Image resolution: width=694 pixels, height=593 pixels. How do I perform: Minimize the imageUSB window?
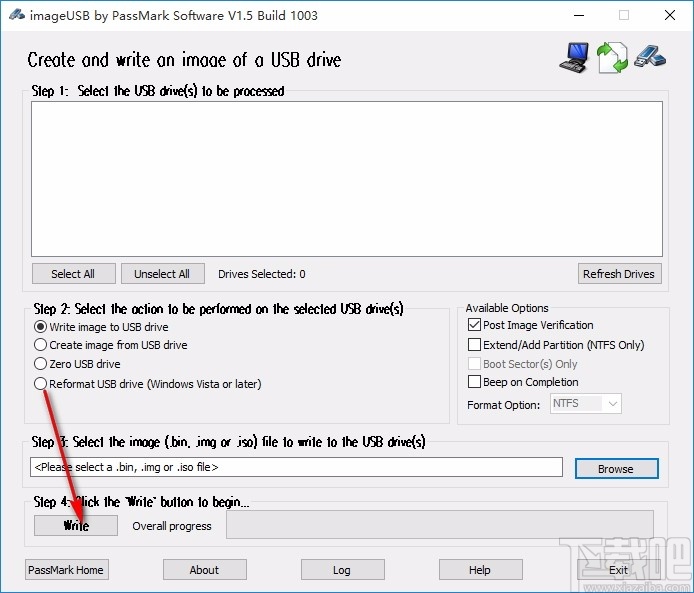[579, 15]
